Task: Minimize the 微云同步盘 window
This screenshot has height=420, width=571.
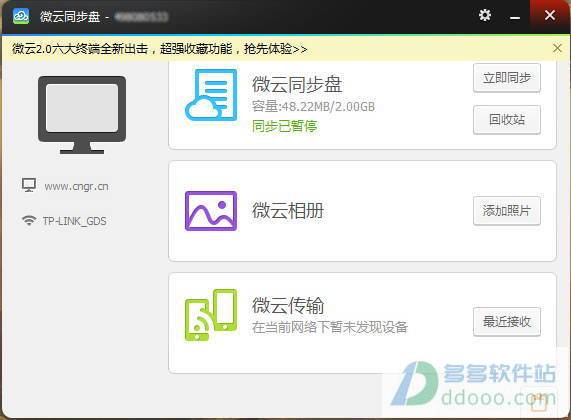Action: click(515, 17)
